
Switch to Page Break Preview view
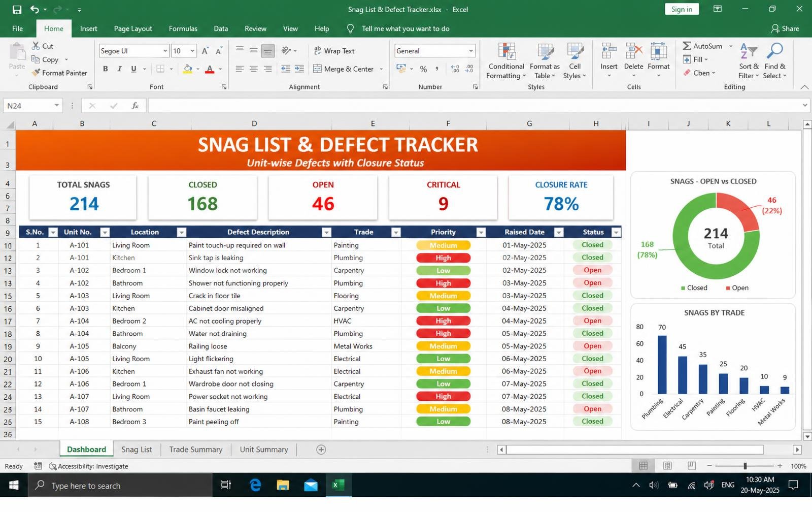coord(691,466)
